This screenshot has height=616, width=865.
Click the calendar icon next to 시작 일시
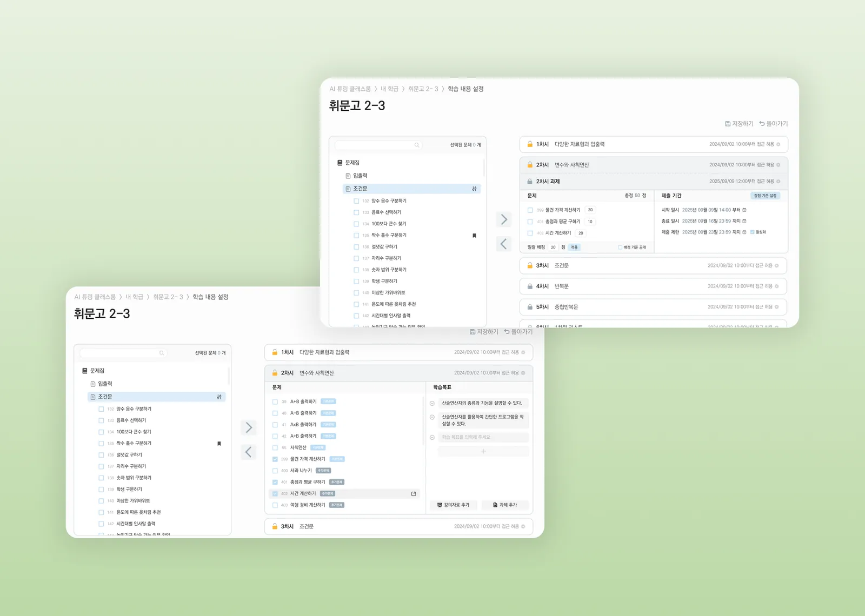tap(744, 210)
